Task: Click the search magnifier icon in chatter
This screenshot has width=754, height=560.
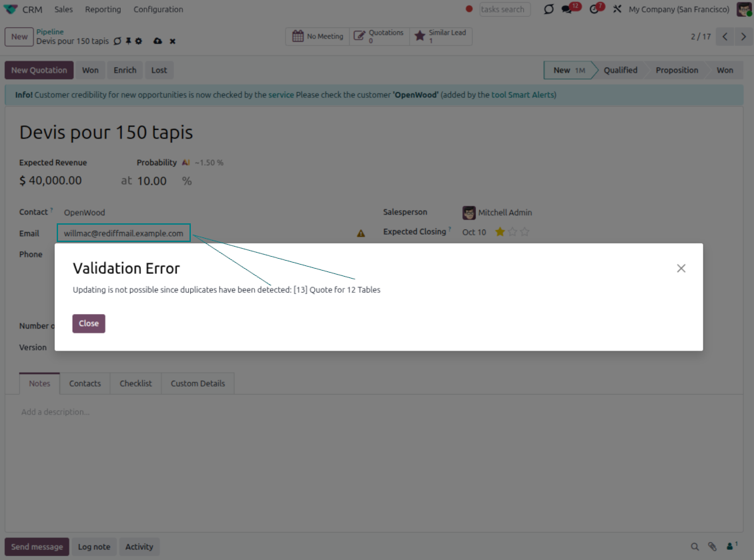Action: pyautogui.click(x=695, y=547)
